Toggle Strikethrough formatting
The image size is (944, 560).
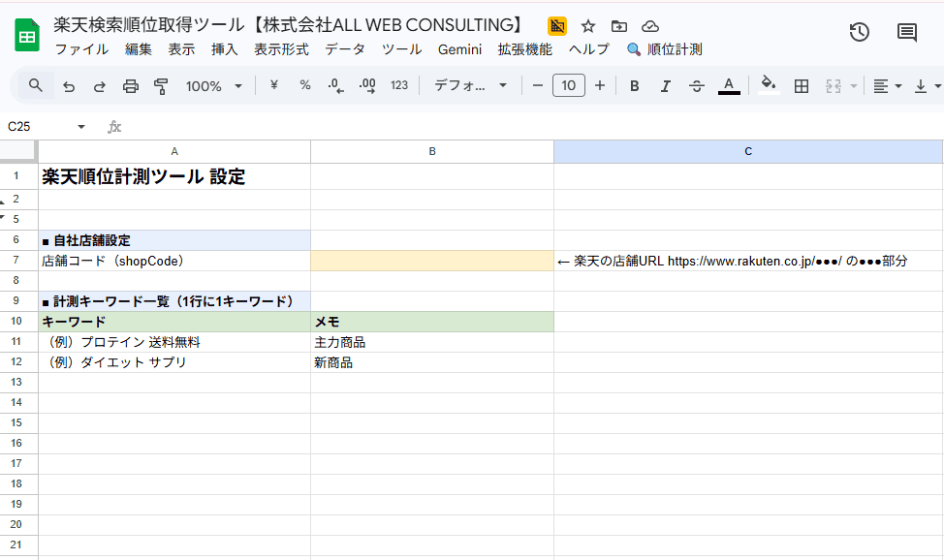point(697,86)
